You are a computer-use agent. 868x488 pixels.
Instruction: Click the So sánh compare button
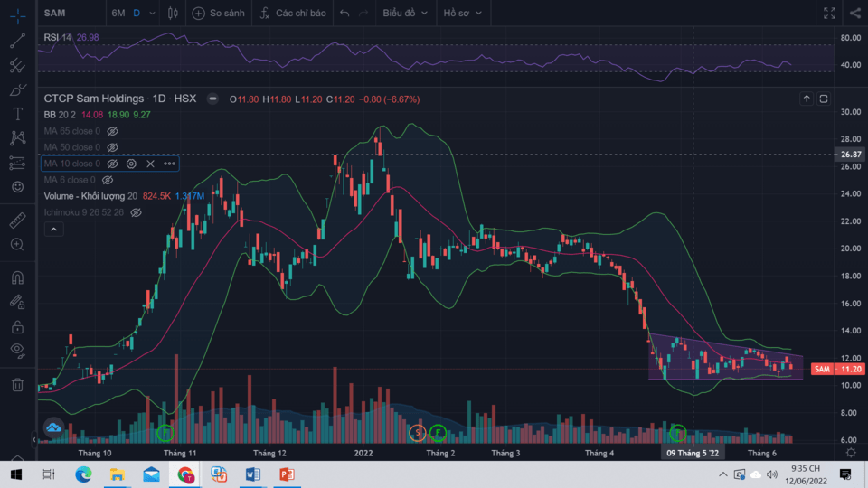point(220,14)
